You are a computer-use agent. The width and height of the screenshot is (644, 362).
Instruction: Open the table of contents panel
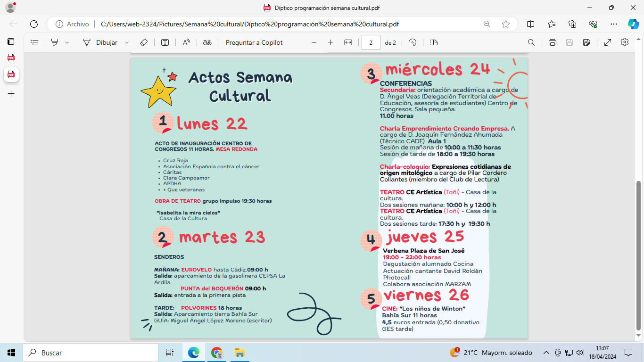34,42
